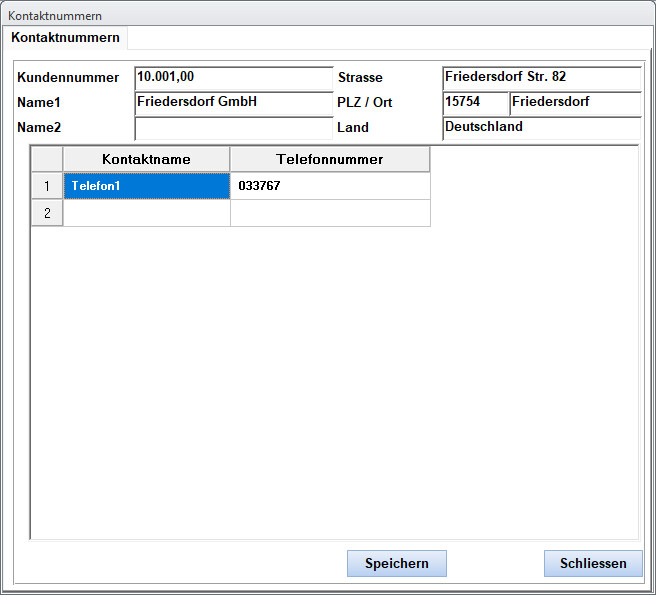Click the Kontaktname column header

pos(146,159)
